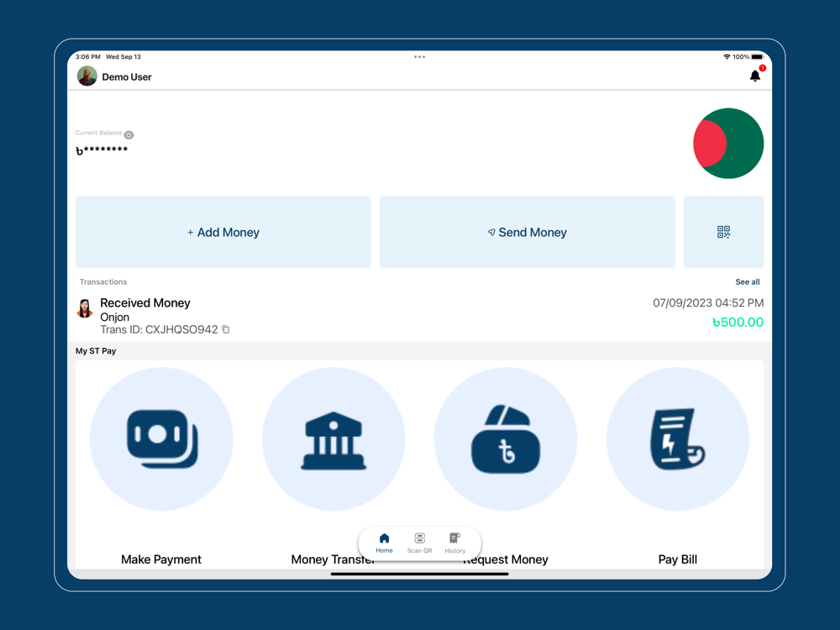840x630 pixels.
Task: Open the Make Payment cash icon
Action: [x=161, y=438]
